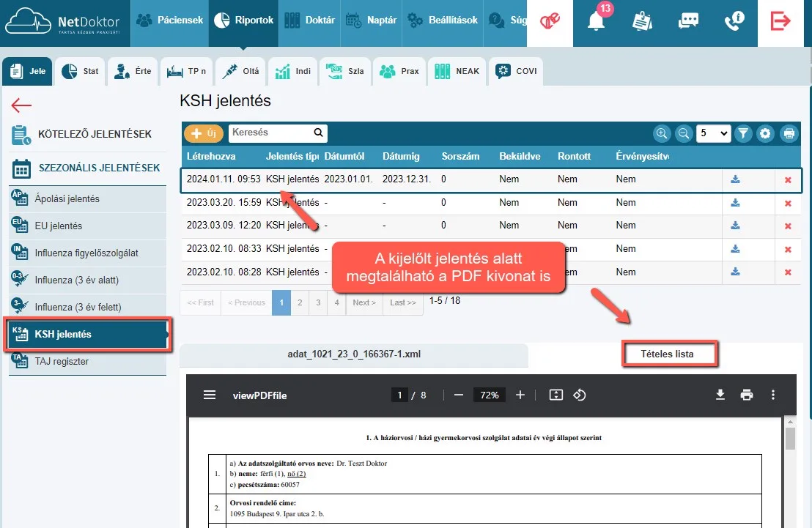This screenshot has height=528, width=812.
Task: Click the red logout icon
Action: [x=780, y=21]
